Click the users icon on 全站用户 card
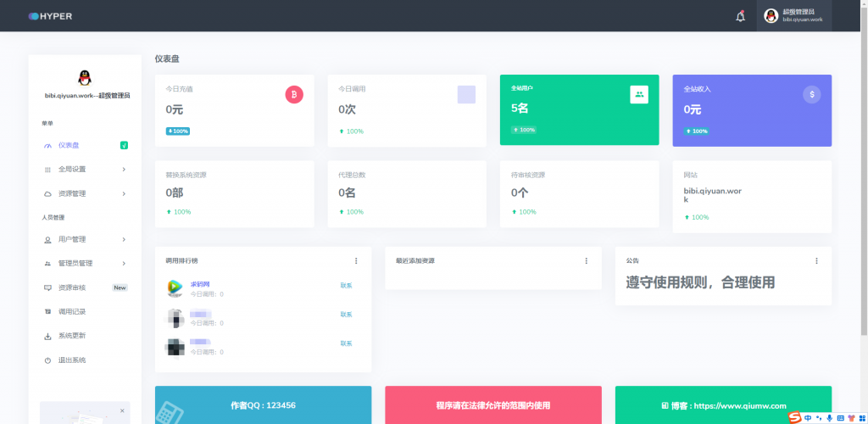868x424 pixels. (x=639, y=95)
